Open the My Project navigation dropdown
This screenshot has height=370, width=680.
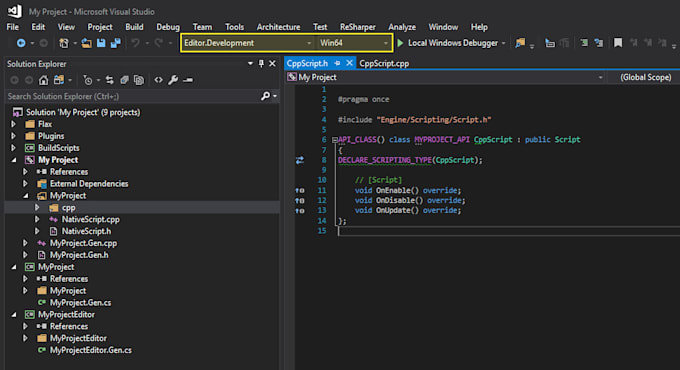[x=600, y=78]
